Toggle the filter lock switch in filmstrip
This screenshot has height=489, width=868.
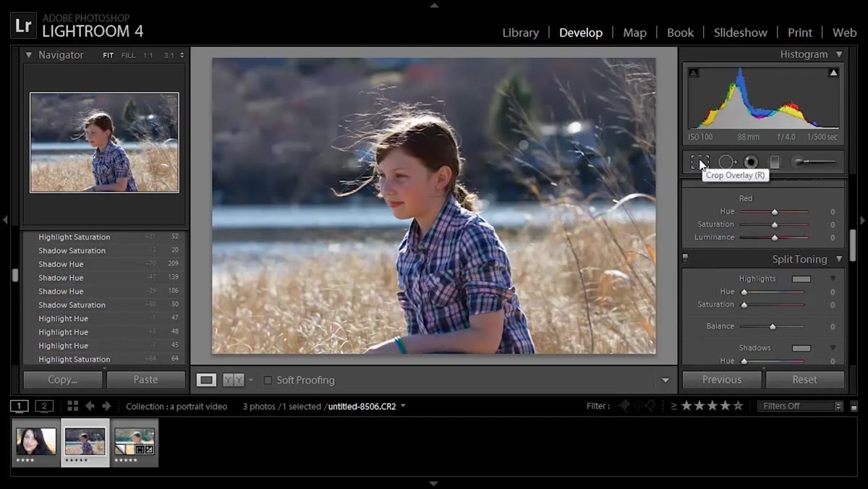854,407
